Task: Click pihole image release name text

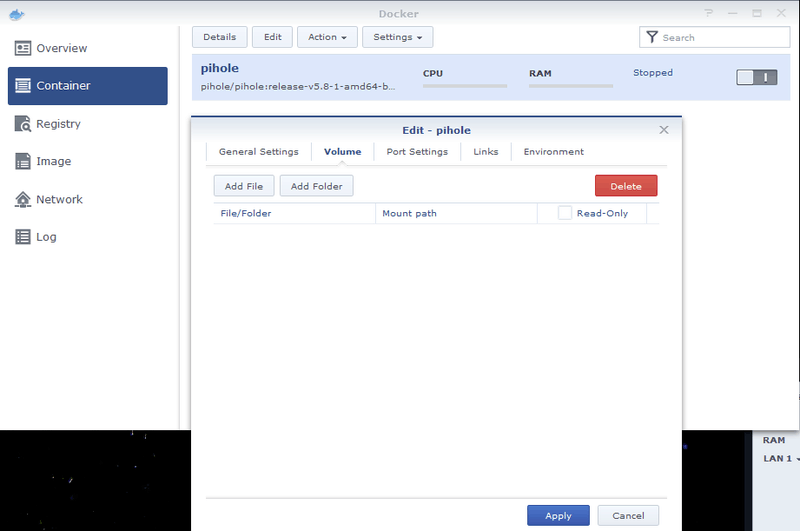Action: tap(298, 87)
